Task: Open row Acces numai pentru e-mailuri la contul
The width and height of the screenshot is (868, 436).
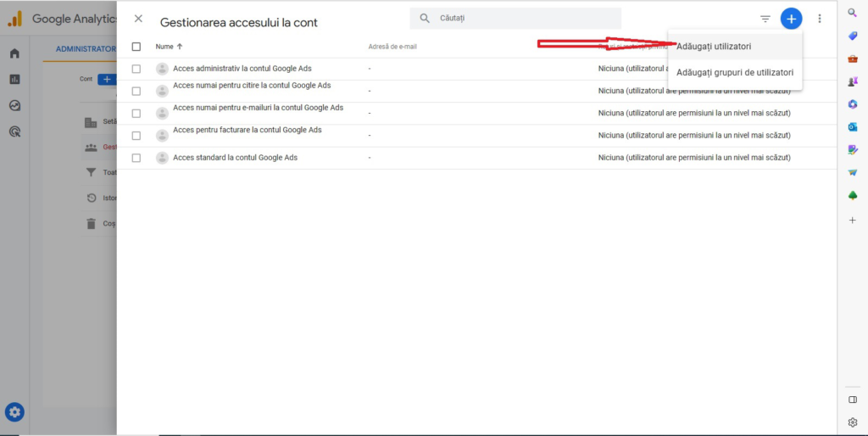Action: (x=476, y=114)
